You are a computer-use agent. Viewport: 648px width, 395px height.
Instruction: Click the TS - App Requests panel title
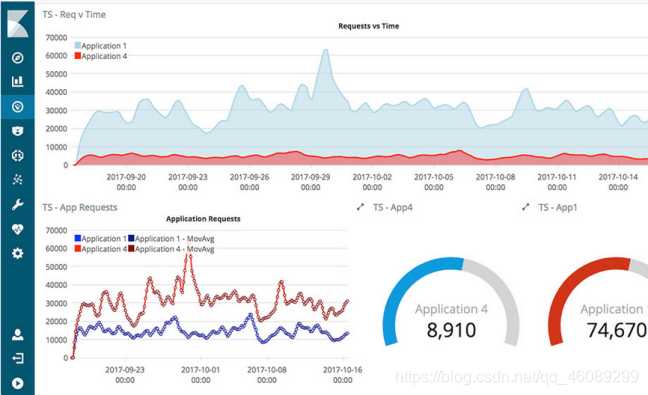pos(80,207)
